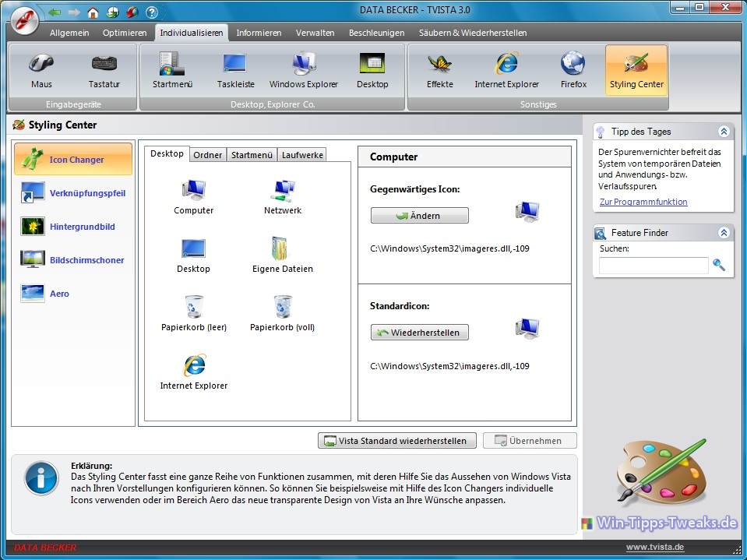This screenshot has width=747, height=560.
Task: Switch to the Verwalten menu tab
Action: 315,33
